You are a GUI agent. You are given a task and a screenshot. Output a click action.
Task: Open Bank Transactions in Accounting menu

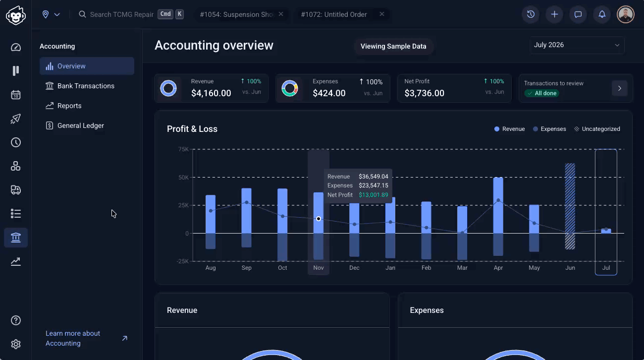pyautogui.click(x=87, y=86)
